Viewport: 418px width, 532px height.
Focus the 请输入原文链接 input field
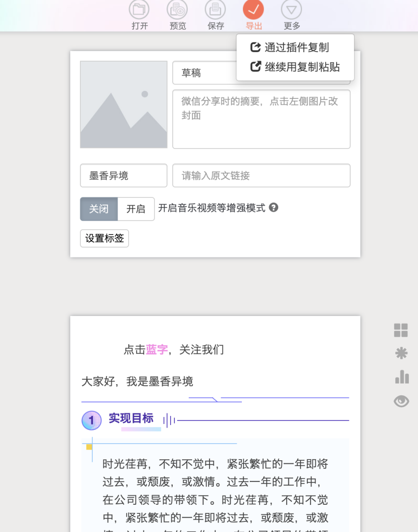click(261, 175)
